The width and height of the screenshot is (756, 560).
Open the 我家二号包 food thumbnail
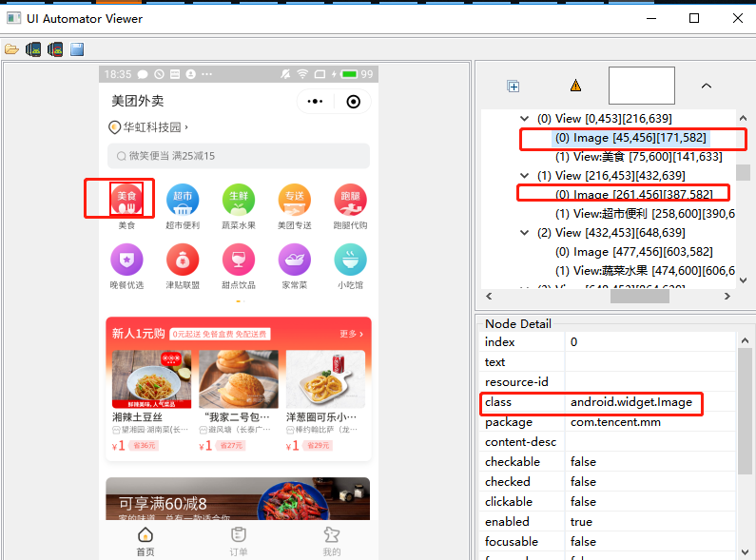[x=239, y=378]
